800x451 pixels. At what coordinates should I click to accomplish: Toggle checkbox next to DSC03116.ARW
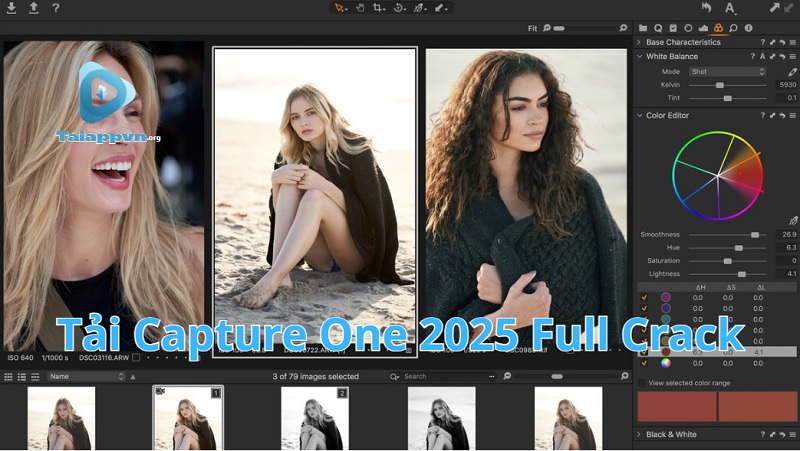pos(136,358)
